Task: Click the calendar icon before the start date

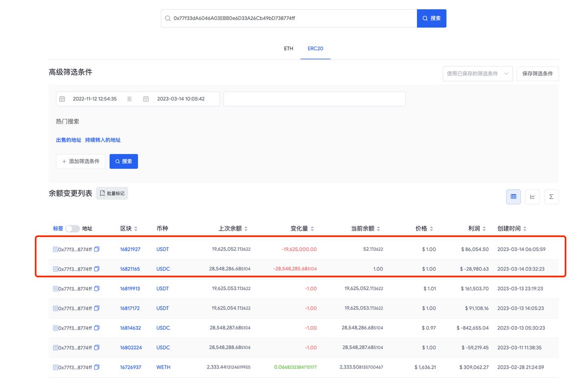Action: (x=62, y=99)
